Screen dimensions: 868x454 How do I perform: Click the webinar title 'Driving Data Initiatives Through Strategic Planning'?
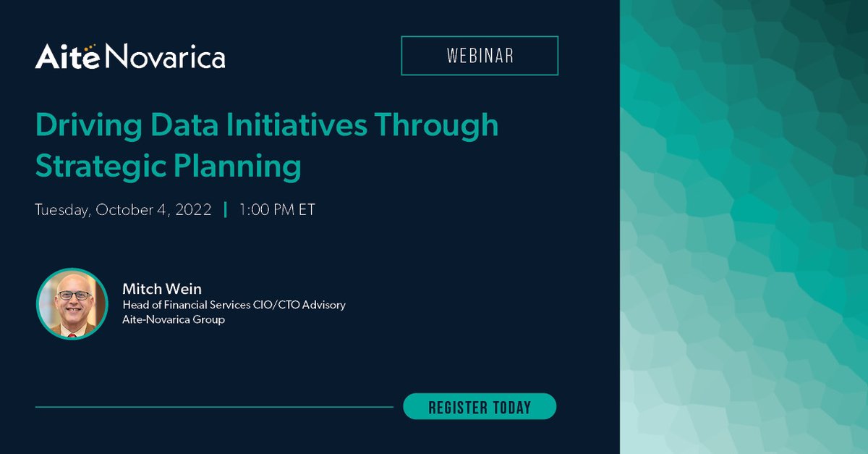(267, 145)
